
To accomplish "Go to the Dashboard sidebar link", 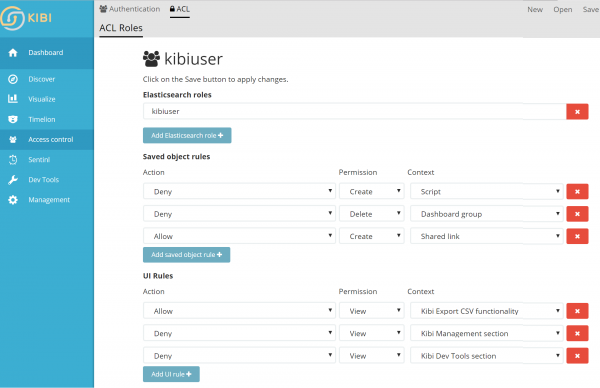I will click(x=46, y=53).
